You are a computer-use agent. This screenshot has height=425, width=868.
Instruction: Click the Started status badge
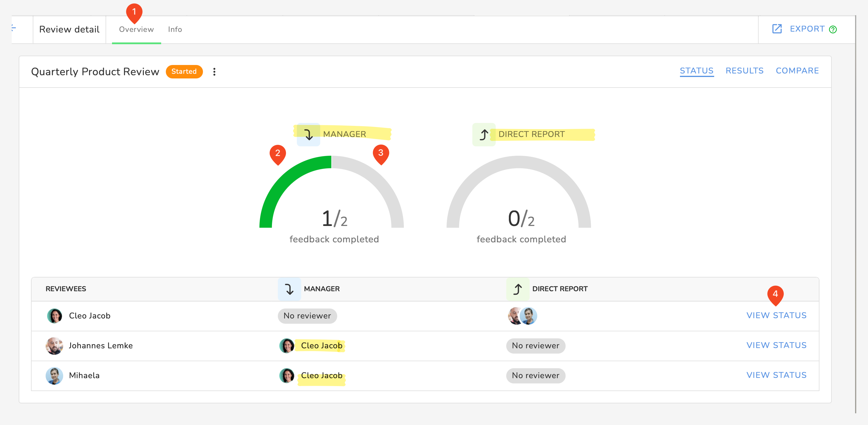click(184, 71)
